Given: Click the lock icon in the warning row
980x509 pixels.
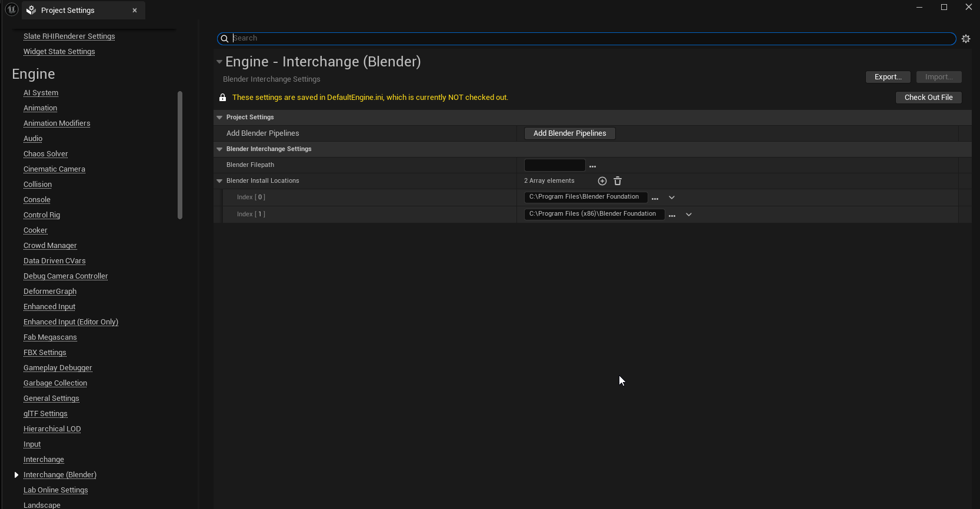Looking at the screenshot, I should pos(222,98).
